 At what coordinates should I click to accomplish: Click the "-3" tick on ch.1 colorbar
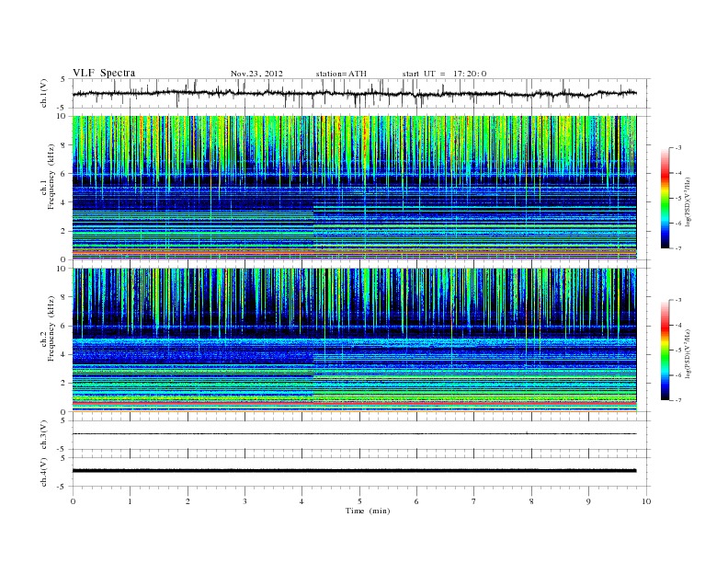pos(677,148)
